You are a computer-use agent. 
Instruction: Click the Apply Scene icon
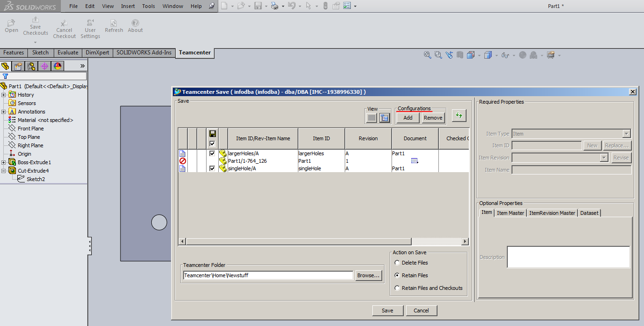(533, 55)
